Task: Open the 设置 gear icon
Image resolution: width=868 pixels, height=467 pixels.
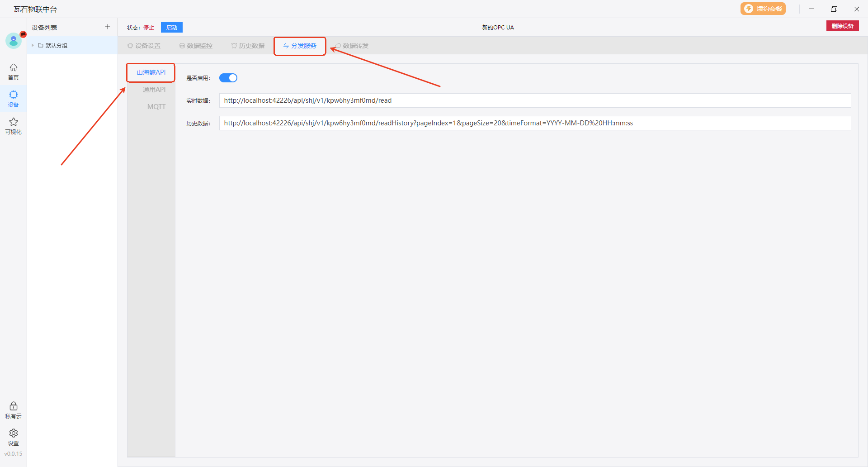Action: 14,437
